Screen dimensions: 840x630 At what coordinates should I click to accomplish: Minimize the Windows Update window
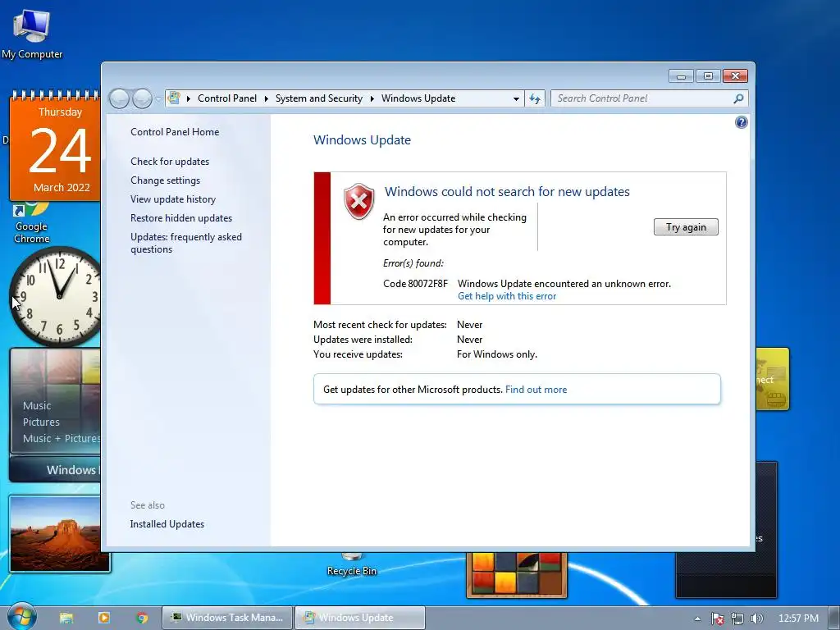tap(681, 76)
